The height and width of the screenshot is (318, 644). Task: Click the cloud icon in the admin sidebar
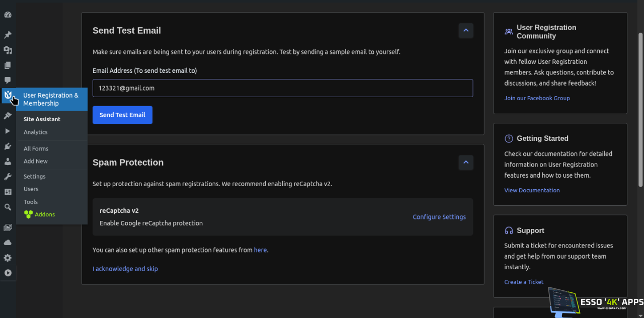coord(8,243)
